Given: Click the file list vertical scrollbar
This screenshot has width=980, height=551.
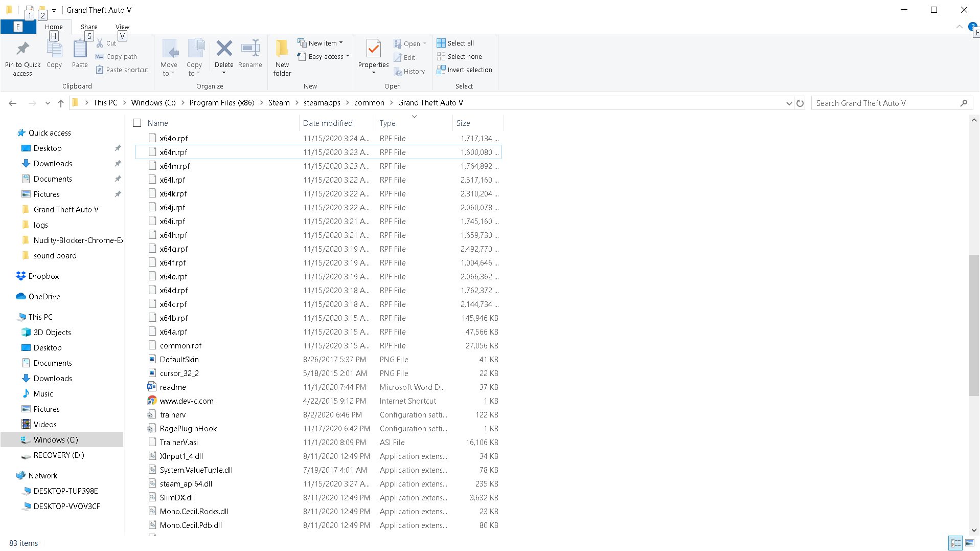Looking at the screenshot, I should [974, 325].
